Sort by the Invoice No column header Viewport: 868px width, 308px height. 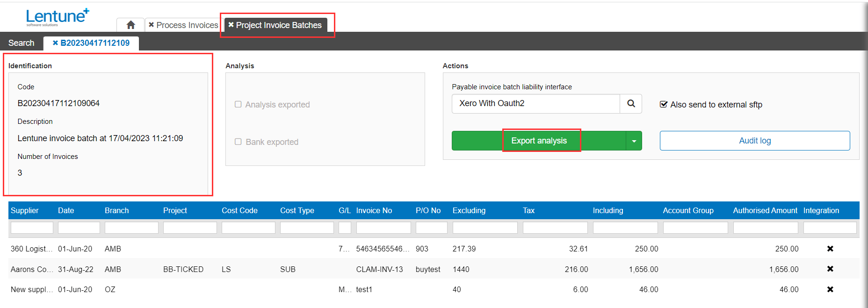click(x=374, y=210)
